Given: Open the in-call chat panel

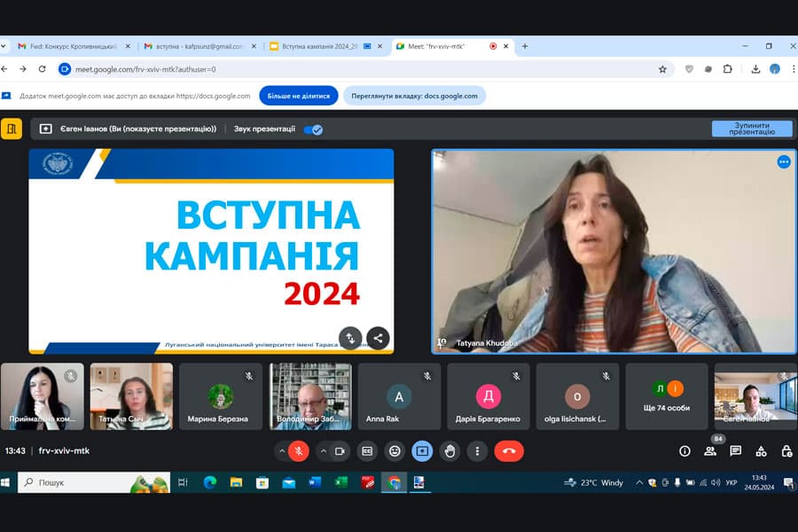Looking at the screenshot, I should point(734,450).
